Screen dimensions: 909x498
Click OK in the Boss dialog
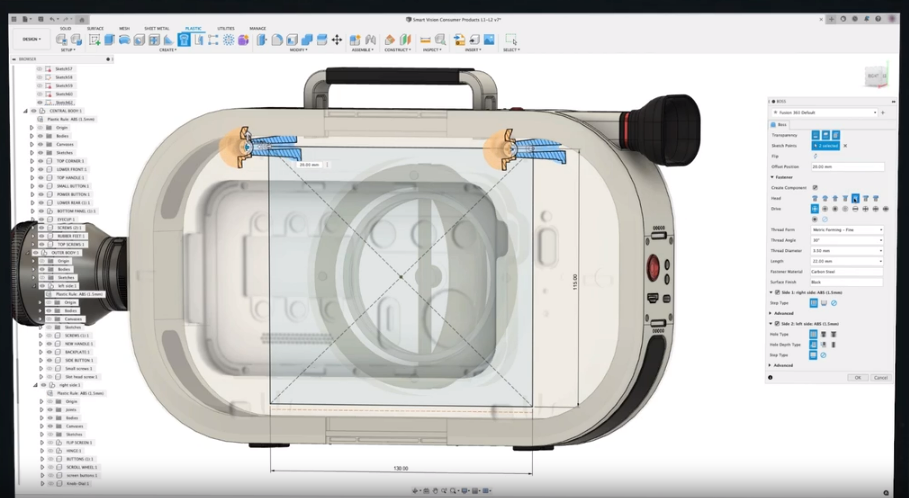(x=857, y=377)
